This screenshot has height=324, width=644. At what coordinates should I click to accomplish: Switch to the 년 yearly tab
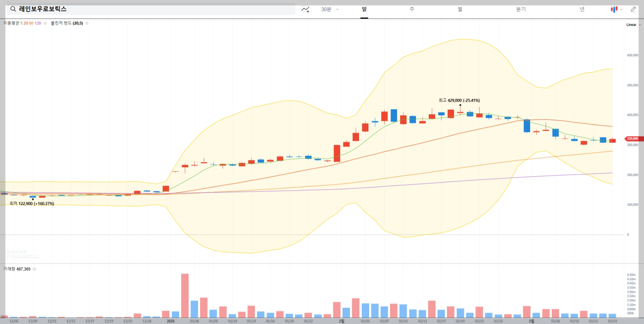pyautogui.click(x=582, y=9)
